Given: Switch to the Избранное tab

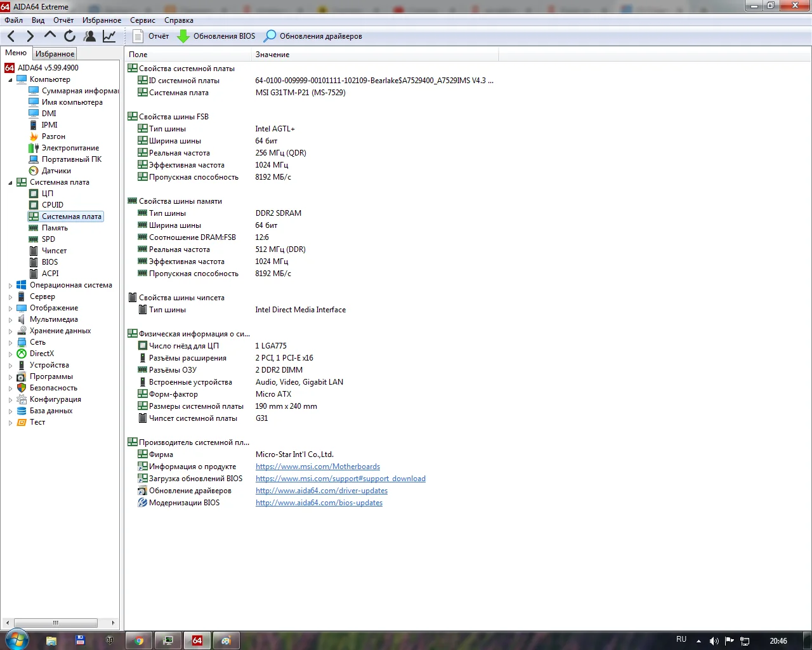Looking at the screenshot, I should coord(55,54).
